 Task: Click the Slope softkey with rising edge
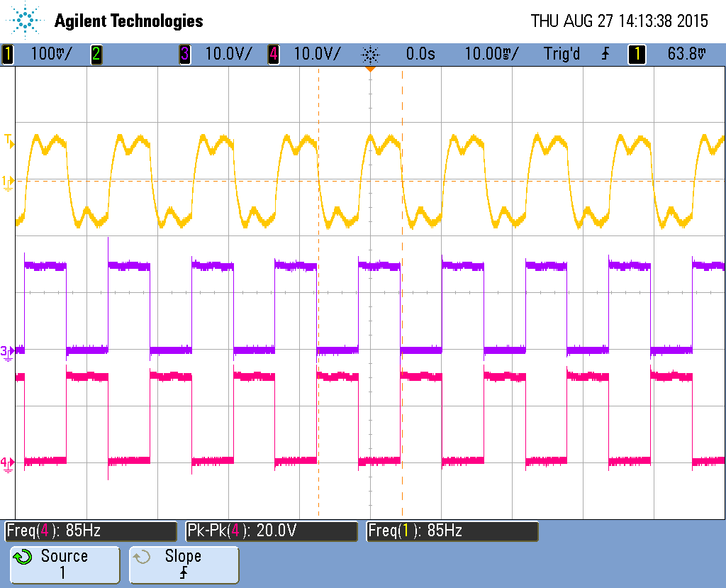click(184, 565)
